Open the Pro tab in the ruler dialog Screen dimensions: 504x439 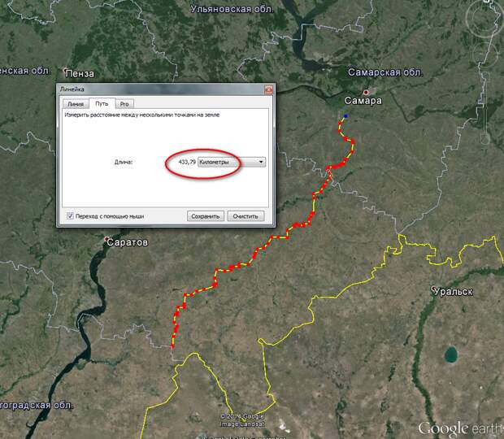point(124,104)
